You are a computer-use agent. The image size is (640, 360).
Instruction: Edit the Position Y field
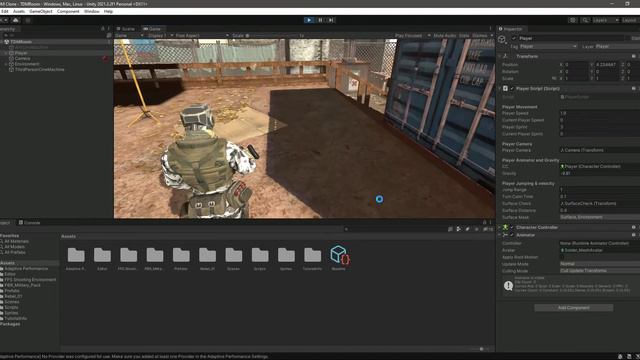(x=607, y=64)
